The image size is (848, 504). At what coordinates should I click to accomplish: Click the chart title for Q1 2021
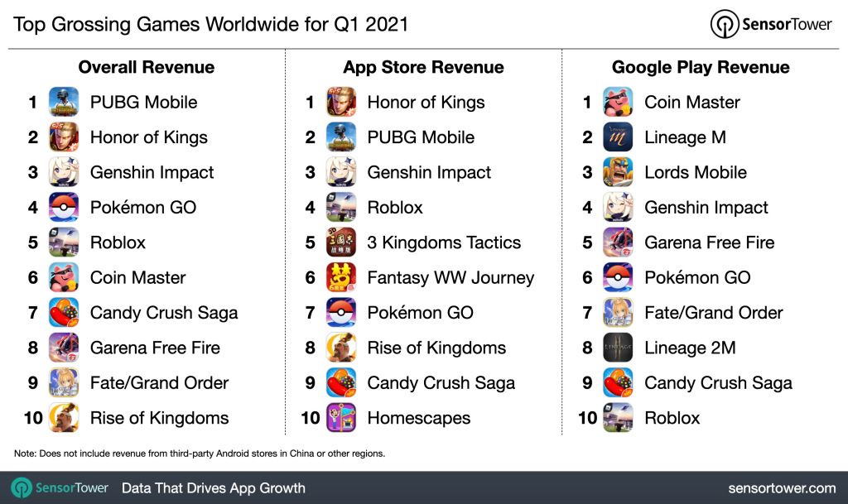coord(211,24)
